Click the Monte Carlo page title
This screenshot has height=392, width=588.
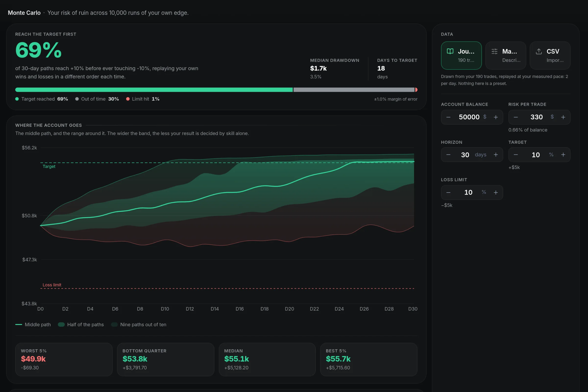(24, 13)
